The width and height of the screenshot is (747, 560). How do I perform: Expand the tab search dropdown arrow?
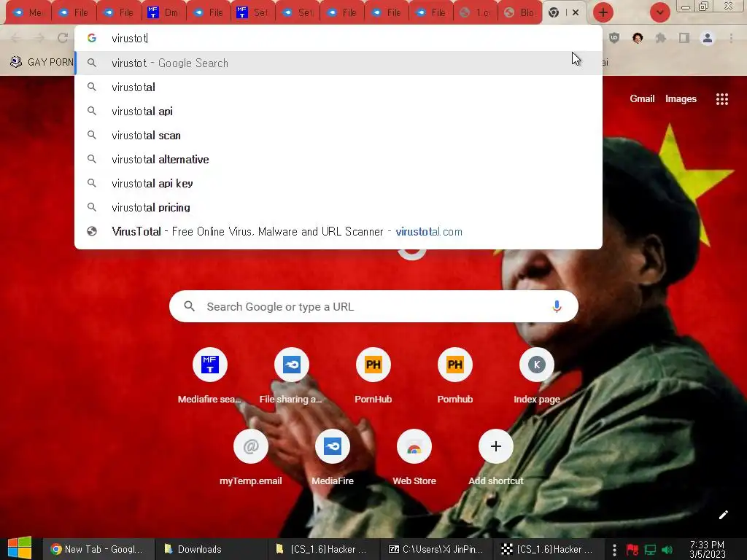point(659,12)
